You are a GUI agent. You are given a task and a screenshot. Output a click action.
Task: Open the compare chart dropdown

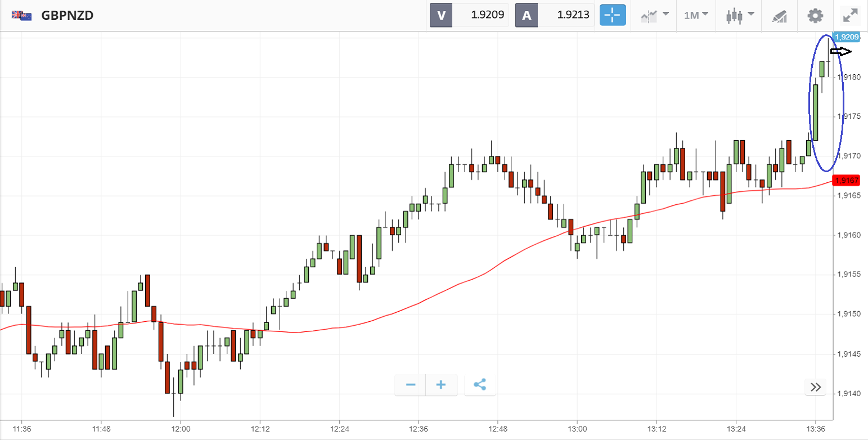tap(654, 15)
